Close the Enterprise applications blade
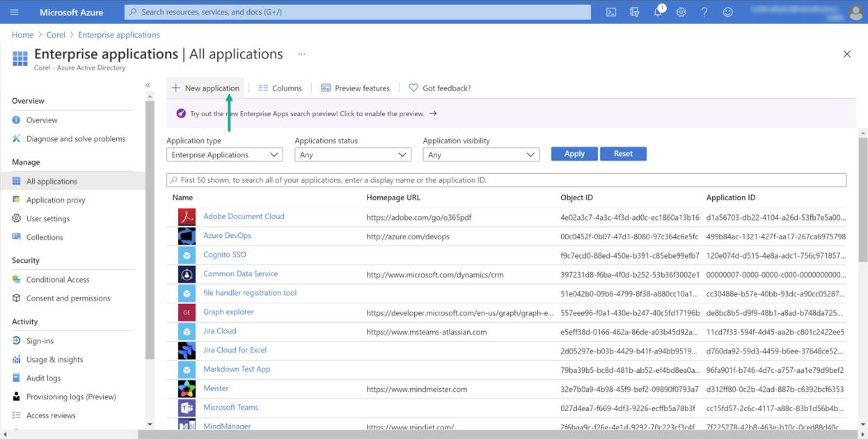868x439 pixels. [x=846, y=54]
